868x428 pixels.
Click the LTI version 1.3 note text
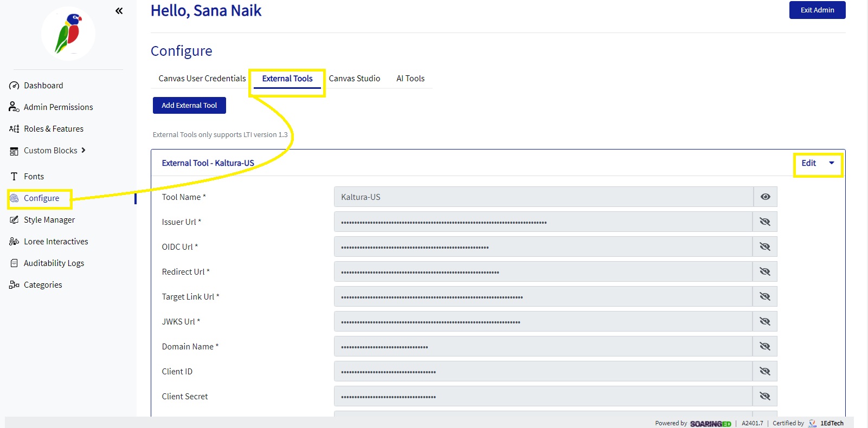(220, 134)
